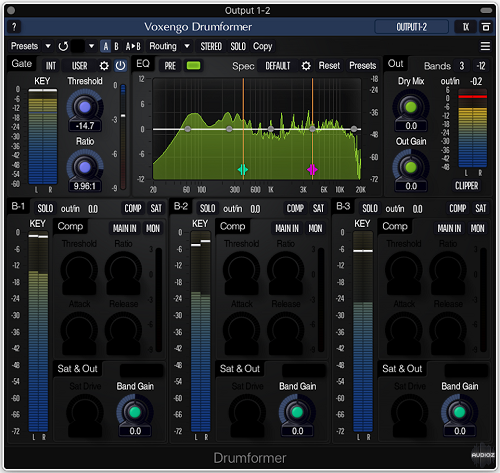Screen dimensions: 500x473
Task: Toggle the Gate power button
Action: [120, 66]
